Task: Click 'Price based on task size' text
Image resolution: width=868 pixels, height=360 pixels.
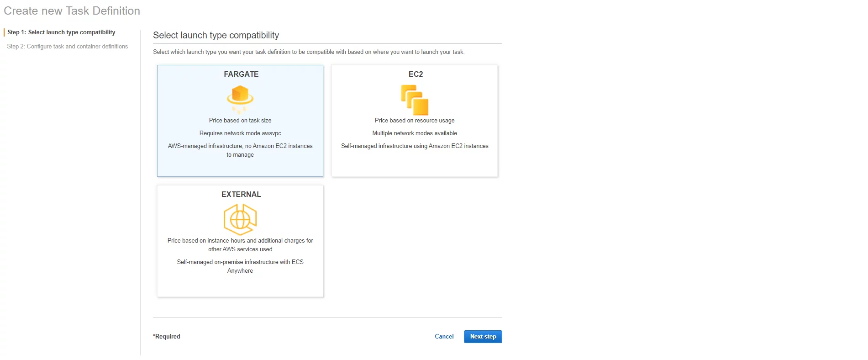Action: (x=240, y=121)
